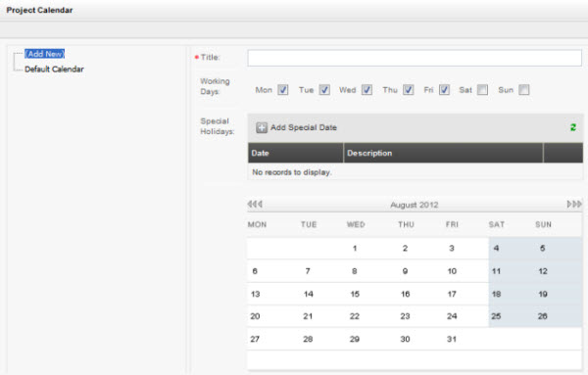Enable Sat as a working day
This screenshot has height=375, width=588.
point(482,90)
